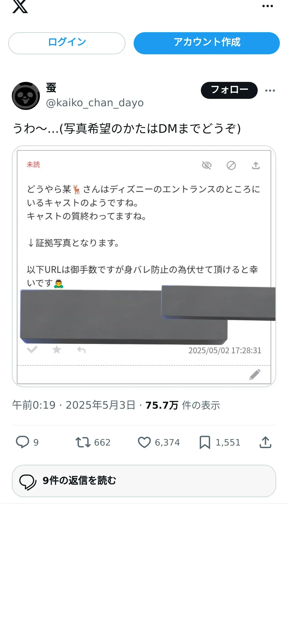
Task: Open the top-right three-dot menu
Action: (268, 6)
